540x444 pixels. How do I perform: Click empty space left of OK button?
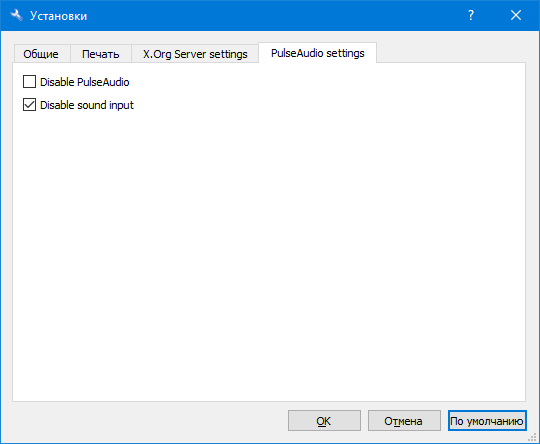pyautogui.click(x=148, y=421)
